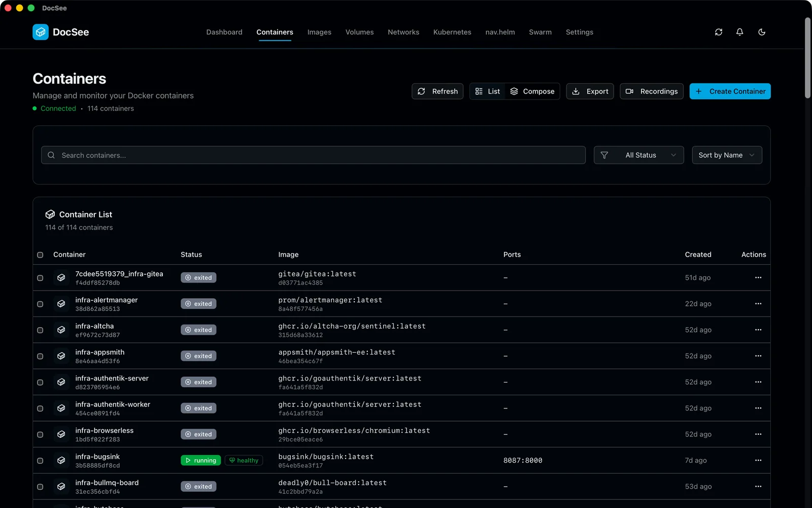Click the infra-browserless container name
The width and height of the screenshot is (812, 508).
(x=105, y=430)
